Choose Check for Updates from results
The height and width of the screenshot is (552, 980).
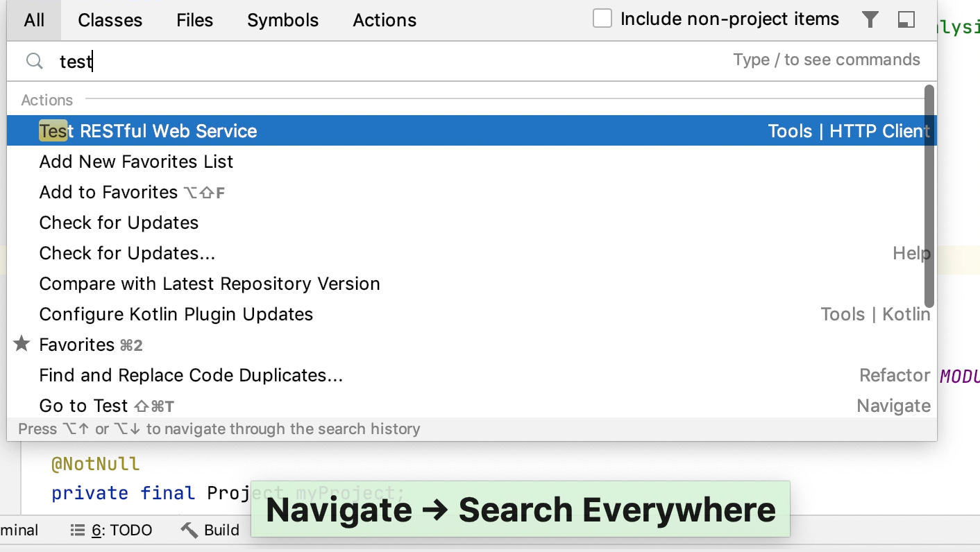[118, 222]
